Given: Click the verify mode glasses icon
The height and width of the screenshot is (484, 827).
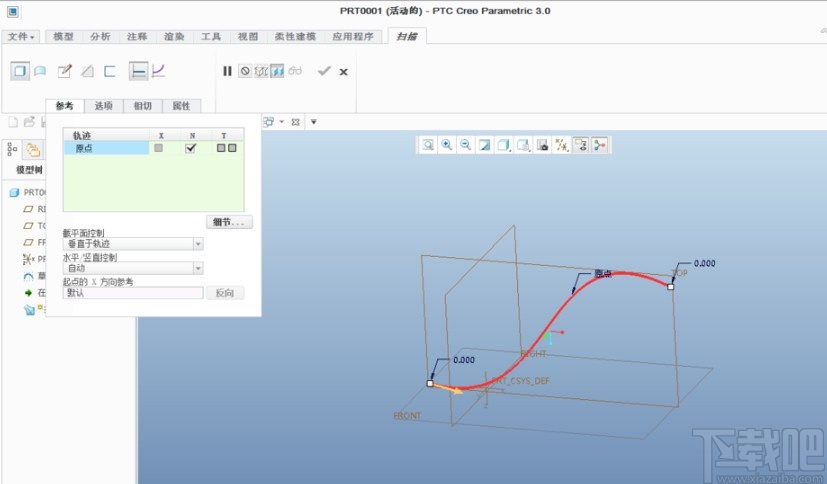Looking at the screenshot, I should tap(295, 71).
